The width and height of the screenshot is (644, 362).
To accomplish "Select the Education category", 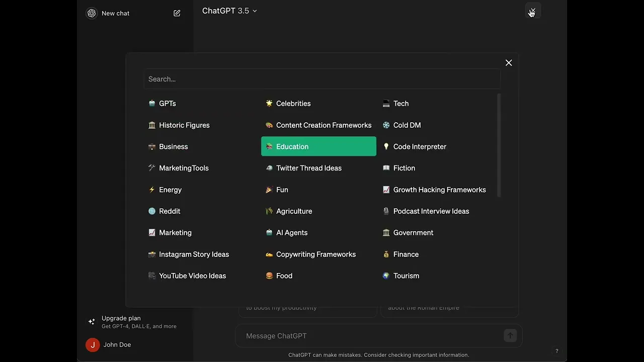I will pos(318,146).
